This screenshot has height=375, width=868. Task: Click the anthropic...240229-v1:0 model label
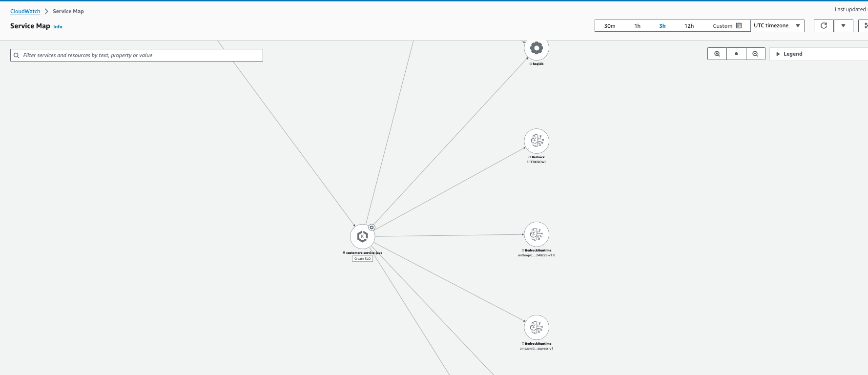click(x=537, y=255)
